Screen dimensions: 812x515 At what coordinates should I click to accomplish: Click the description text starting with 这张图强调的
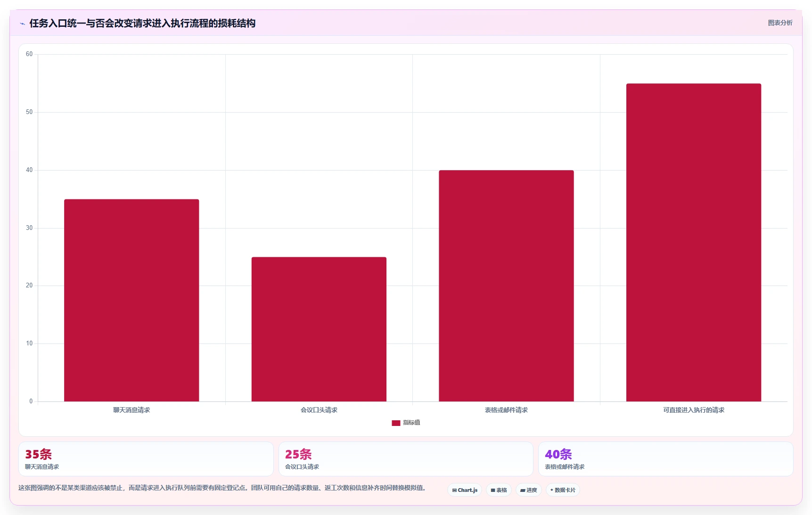(x=223, y=488)
